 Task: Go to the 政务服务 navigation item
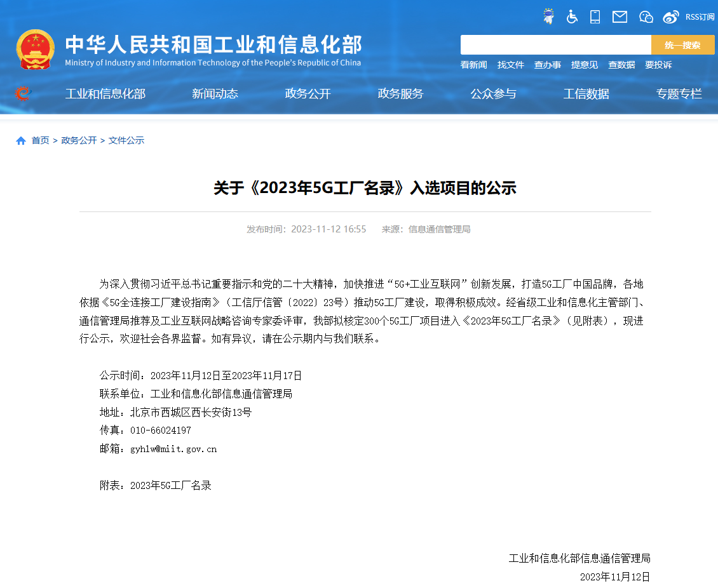pyautogui.click(x=400, y=94)
